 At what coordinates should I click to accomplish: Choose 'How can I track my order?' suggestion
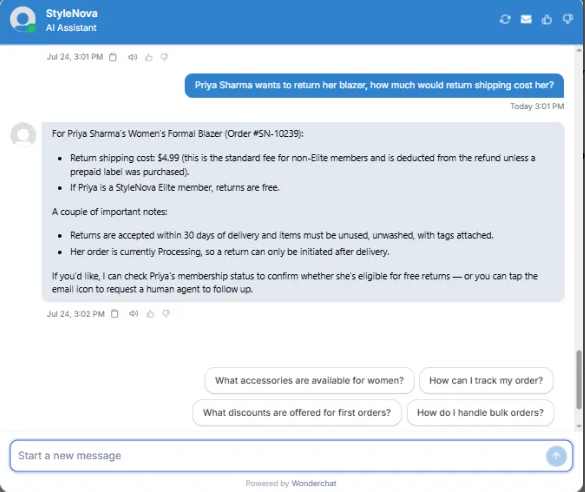pos(486,380)
